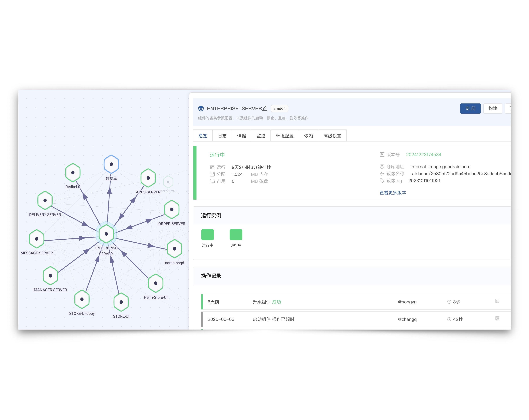The height and width of the screenshot is (420, 529).
Task: Click the DELIVERY-SERVER node
Action: click(45, 200)
